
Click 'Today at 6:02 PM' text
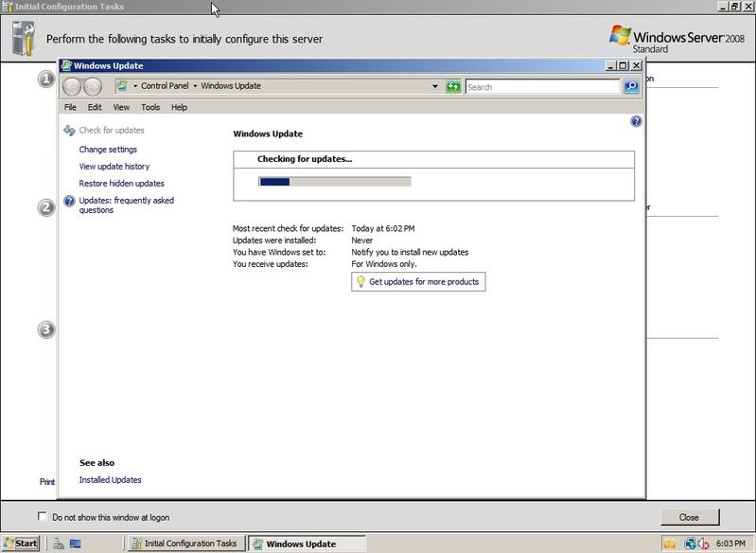pos(383,228)
